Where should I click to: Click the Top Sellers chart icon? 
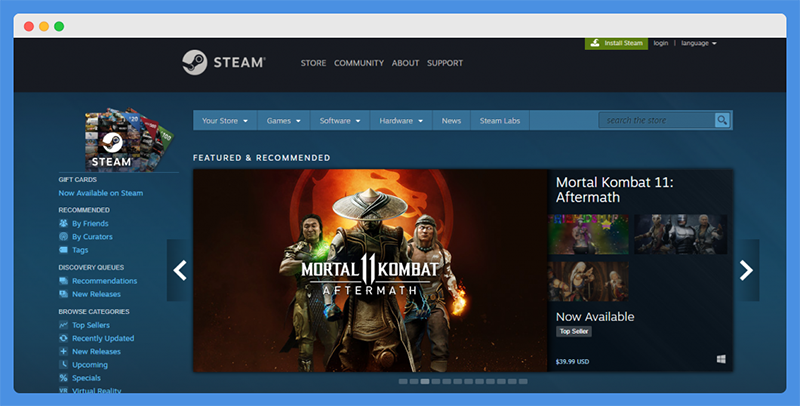click(63, 325)
